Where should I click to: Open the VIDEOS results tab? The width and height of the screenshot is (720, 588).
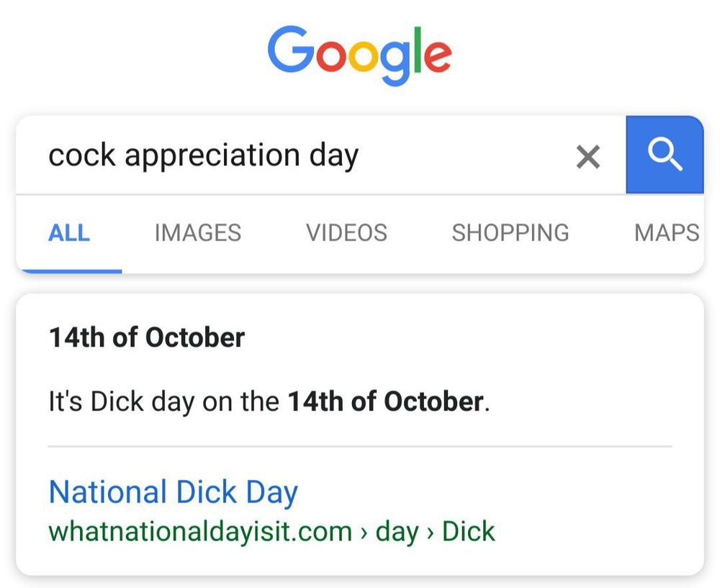tap(346, 233)
